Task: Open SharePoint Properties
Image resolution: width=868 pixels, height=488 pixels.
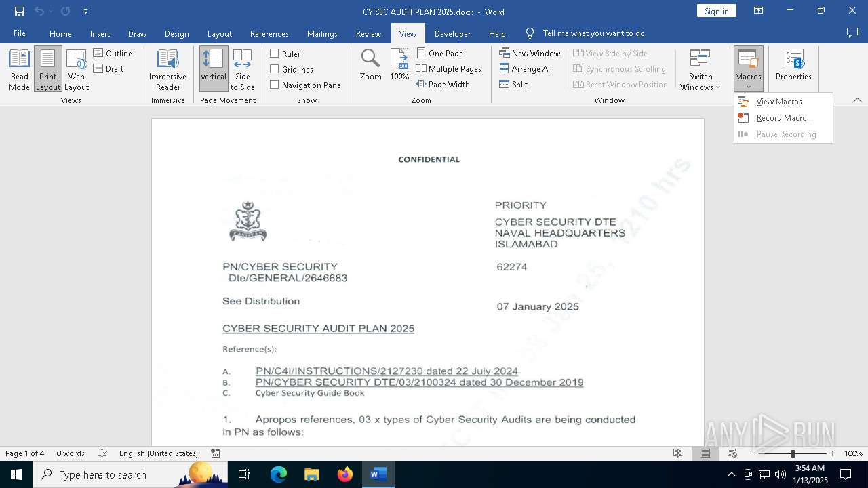Action: point(793,66)
